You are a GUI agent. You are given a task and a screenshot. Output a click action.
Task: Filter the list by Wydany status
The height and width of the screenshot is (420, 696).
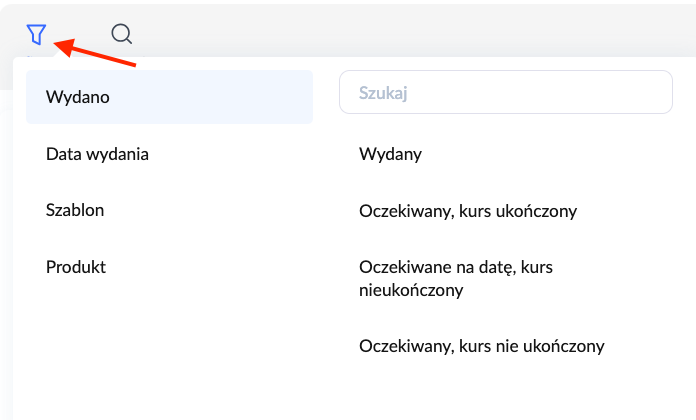click(x=390, y=154)
